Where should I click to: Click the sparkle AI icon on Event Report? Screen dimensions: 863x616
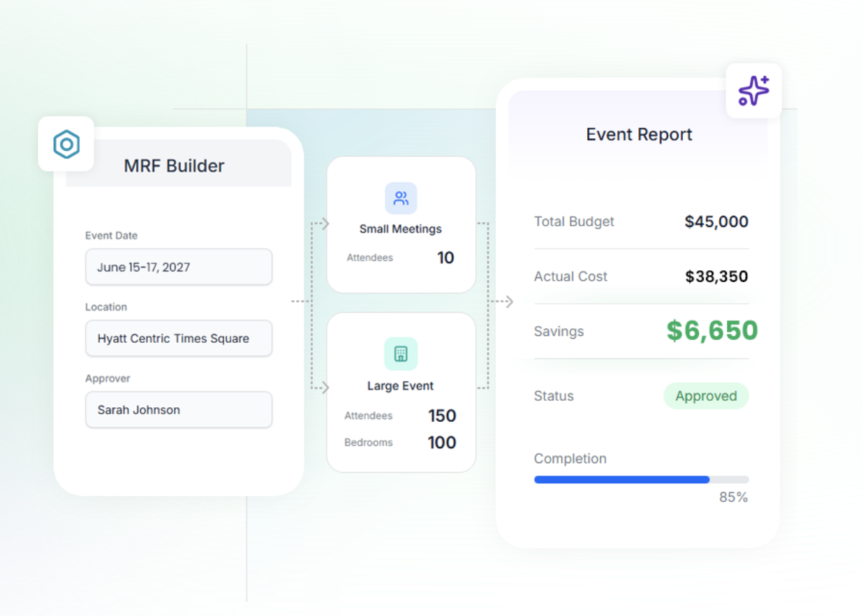(x=754, y=91)
